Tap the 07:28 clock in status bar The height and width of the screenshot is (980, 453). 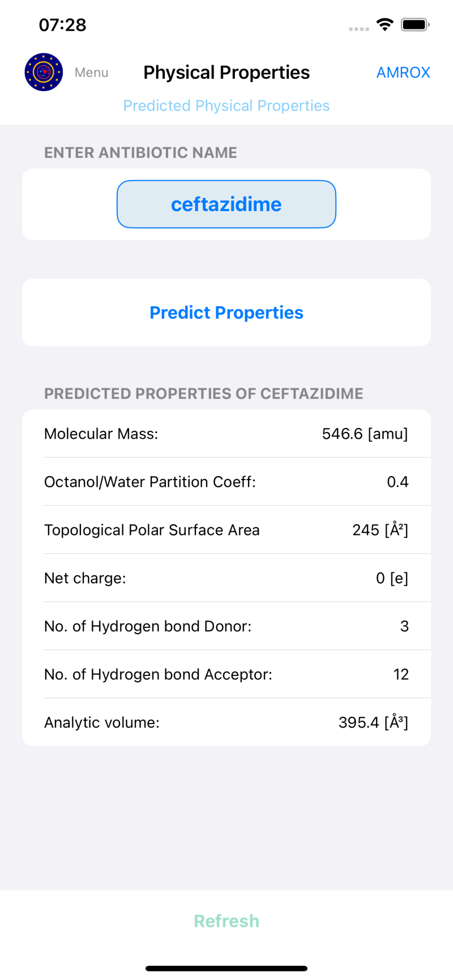pyautogui.click(x=62, y=25)
